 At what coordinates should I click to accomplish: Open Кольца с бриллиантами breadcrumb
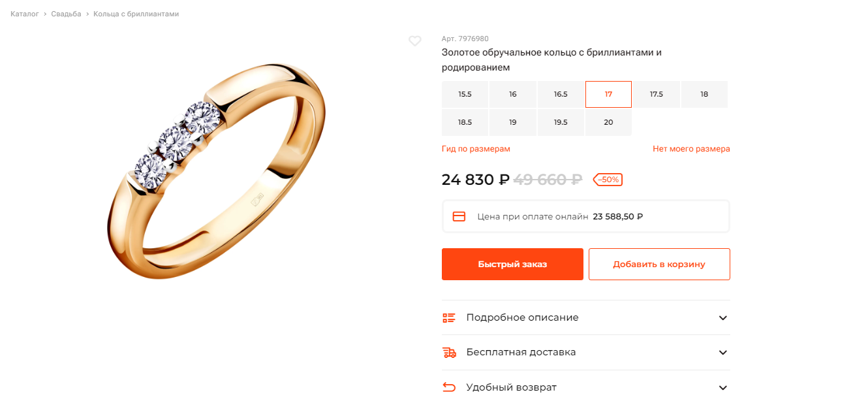tap(136, 14)
